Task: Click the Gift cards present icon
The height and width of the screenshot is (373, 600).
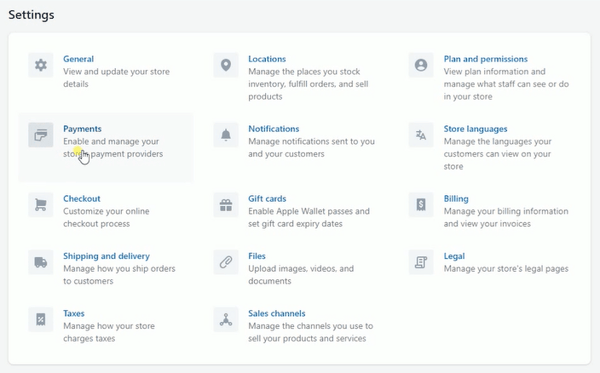Action: pyautogui.click(x=226, y=205)
